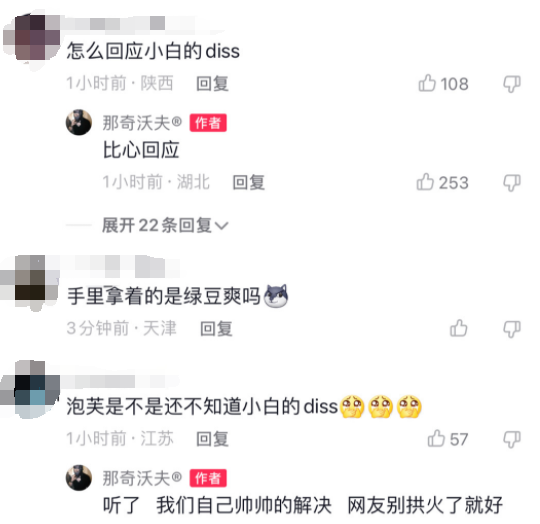This screenshot has width=540, height=524.
Task: Reply to the 江苏 泡芙 comment
Action: click(212, 439)
